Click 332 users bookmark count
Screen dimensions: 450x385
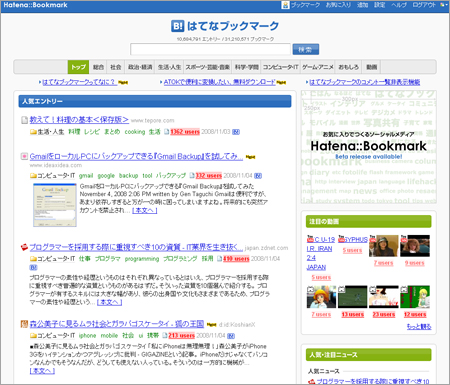pyautogui.click(x=209, y=176)
